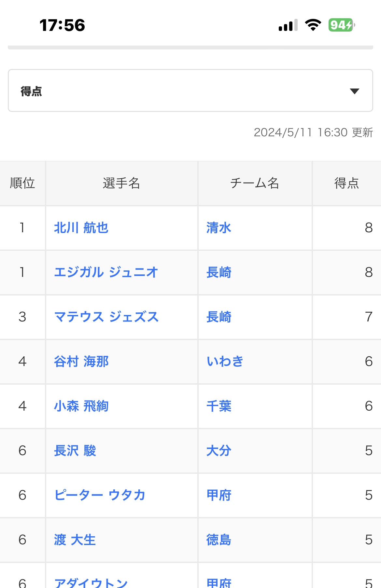Open the 徳島 team page
Viewport: 381px width, 588px height.
pos(219,540)
